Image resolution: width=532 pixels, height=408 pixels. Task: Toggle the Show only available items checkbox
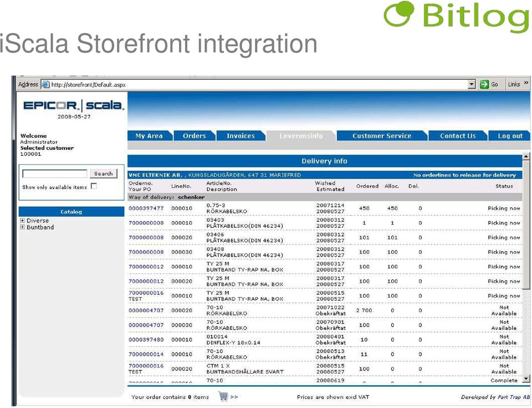[94, 186]
